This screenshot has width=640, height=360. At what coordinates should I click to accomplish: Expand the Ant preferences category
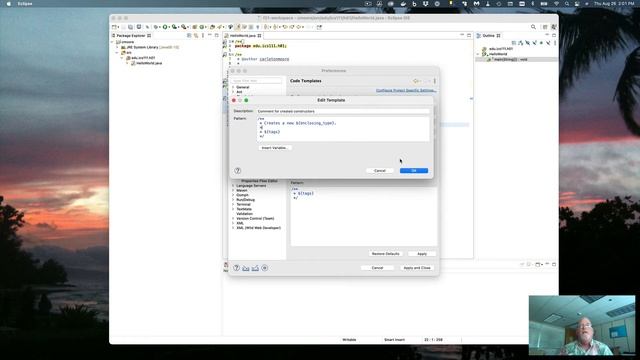click(x=233, y=92)
